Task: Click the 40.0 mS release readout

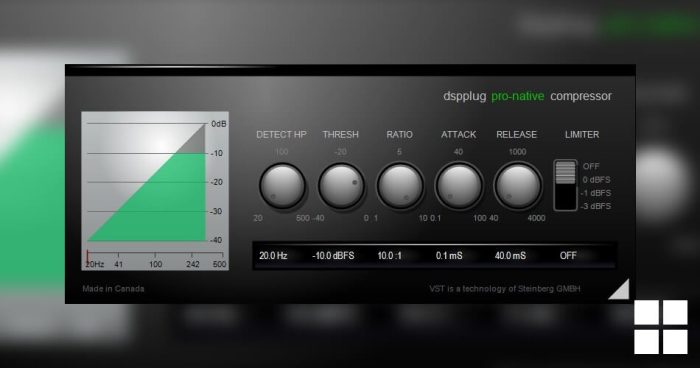Action: pos(510,255)
